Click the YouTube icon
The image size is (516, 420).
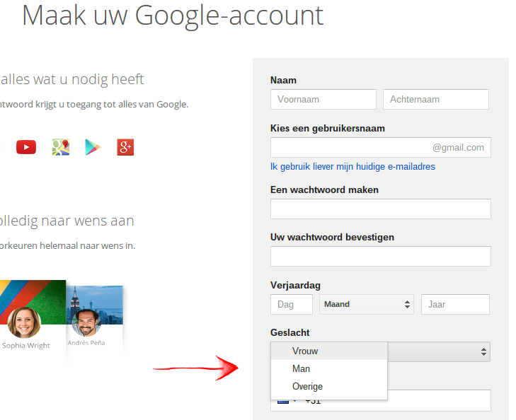[26, 147]
